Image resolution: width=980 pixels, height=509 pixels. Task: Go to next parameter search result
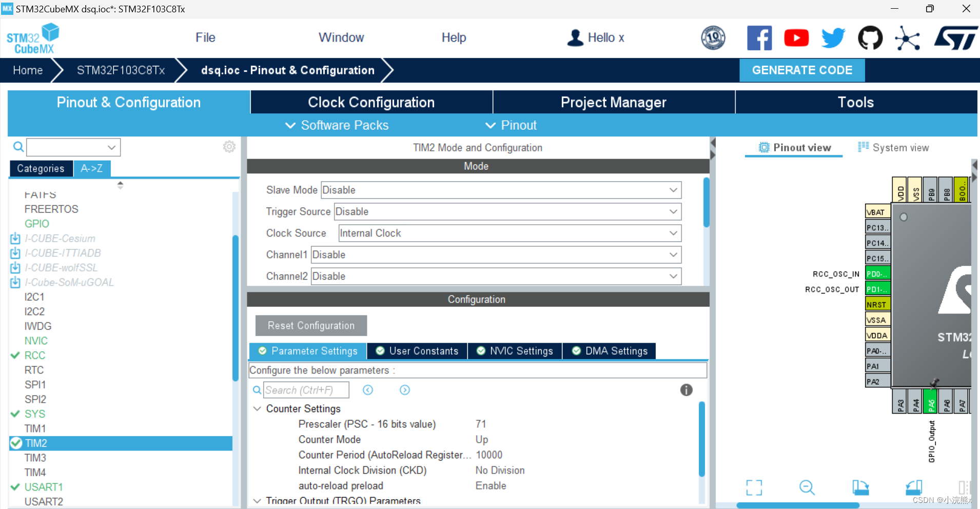click(405, 390)
